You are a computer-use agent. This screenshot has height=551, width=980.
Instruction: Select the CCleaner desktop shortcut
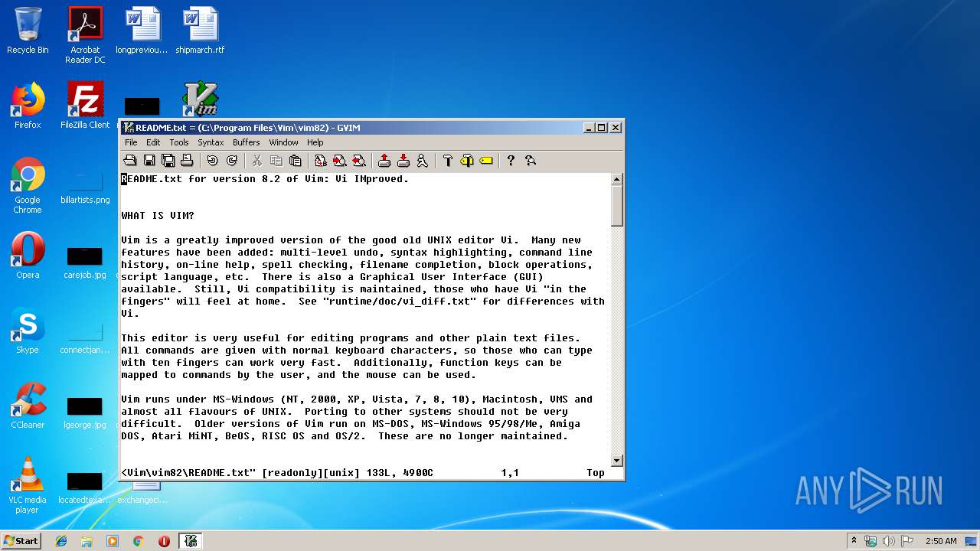28,406
